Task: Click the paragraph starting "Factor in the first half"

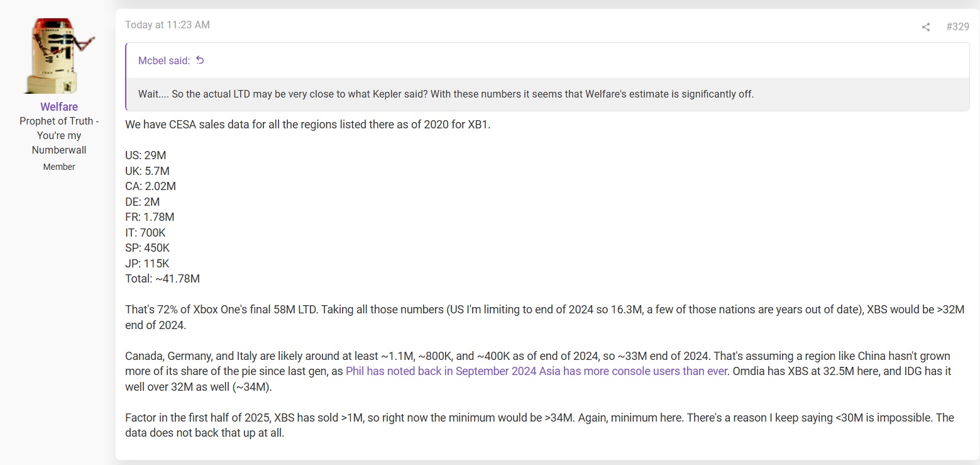Action: tap(541, 425)
